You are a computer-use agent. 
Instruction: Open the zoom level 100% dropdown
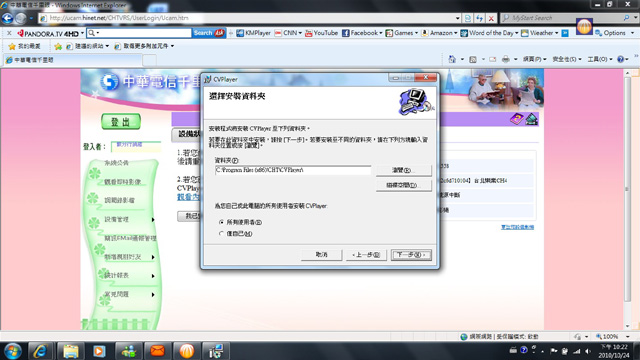coord(628,337)
